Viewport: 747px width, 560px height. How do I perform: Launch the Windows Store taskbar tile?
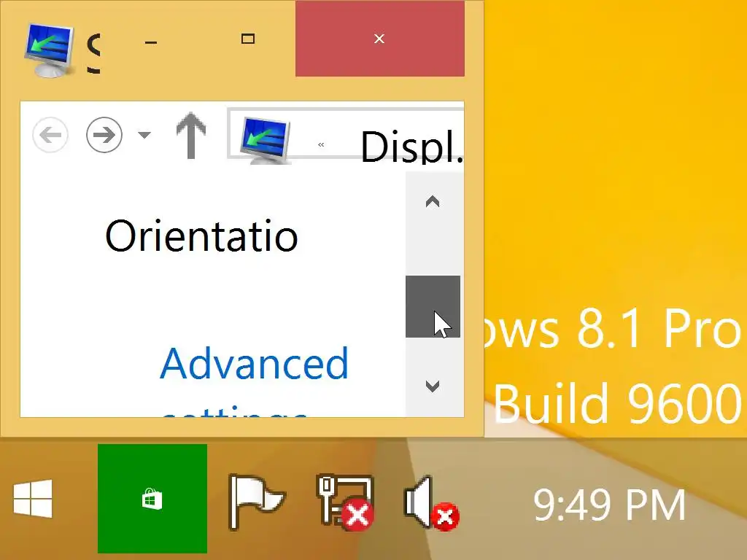(x=152, y=499)
